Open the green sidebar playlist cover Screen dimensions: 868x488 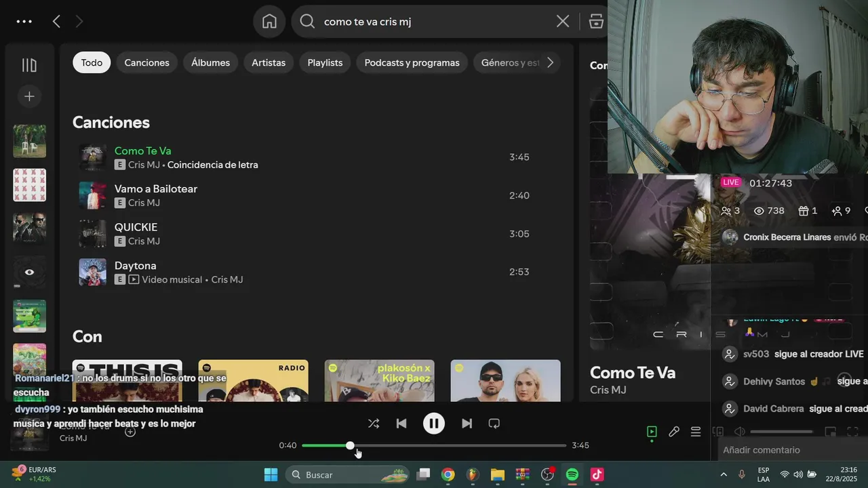[30, 316]
